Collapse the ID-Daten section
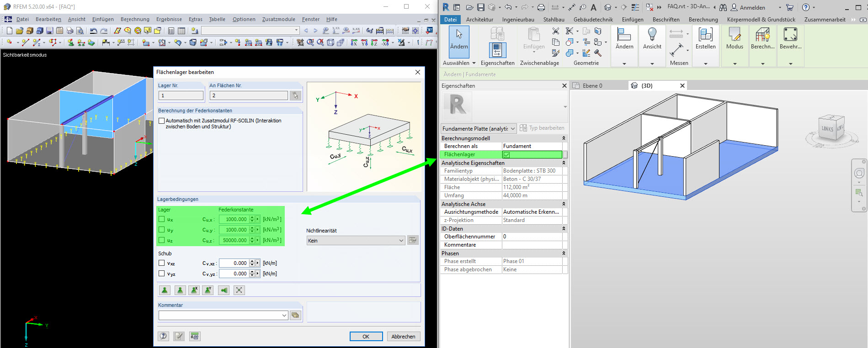Screen dimensions: 868x348 pyautogui.click(x=564, y=229)
